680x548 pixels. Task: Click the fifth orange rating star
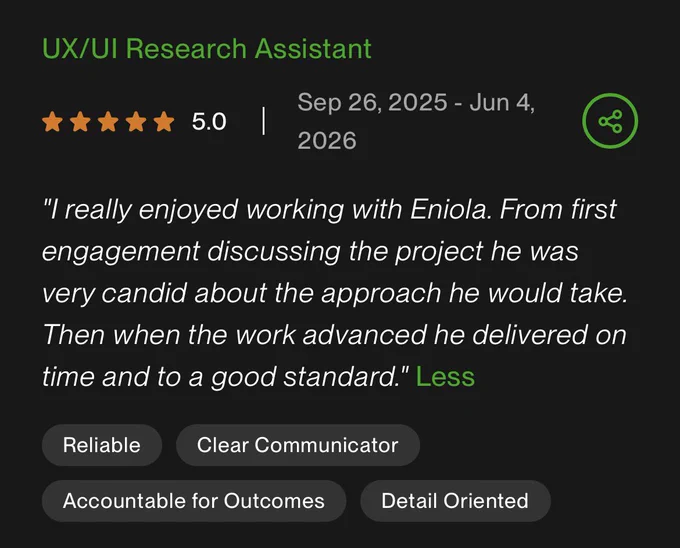pyautogui.click(x=164, y=121)
